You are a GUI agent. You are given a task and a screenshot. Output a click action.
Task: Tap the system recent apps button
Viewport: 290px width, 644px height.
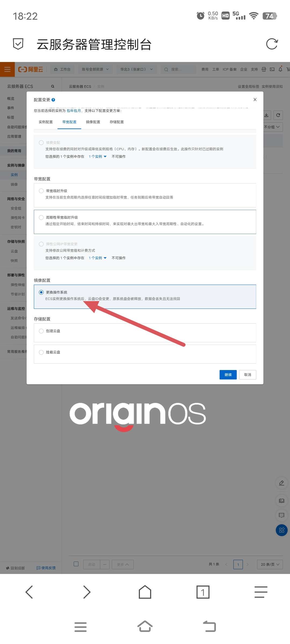tap(81, 627)
